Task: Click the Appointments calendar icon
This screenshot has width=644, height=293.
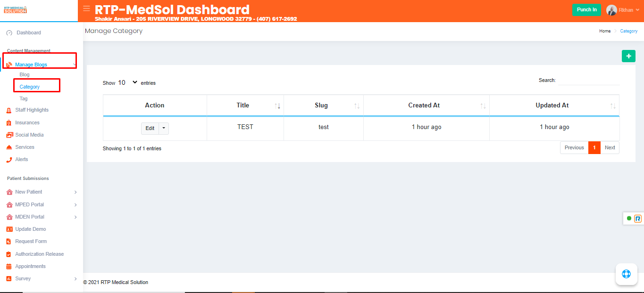Action: (x=9, y=267)
